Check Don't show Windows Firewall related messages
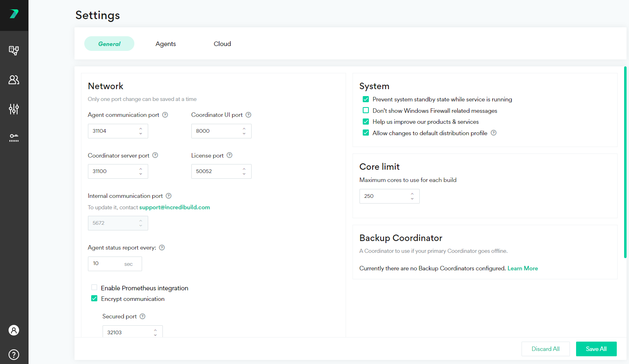The image size is (629, 364). (366, 110)
